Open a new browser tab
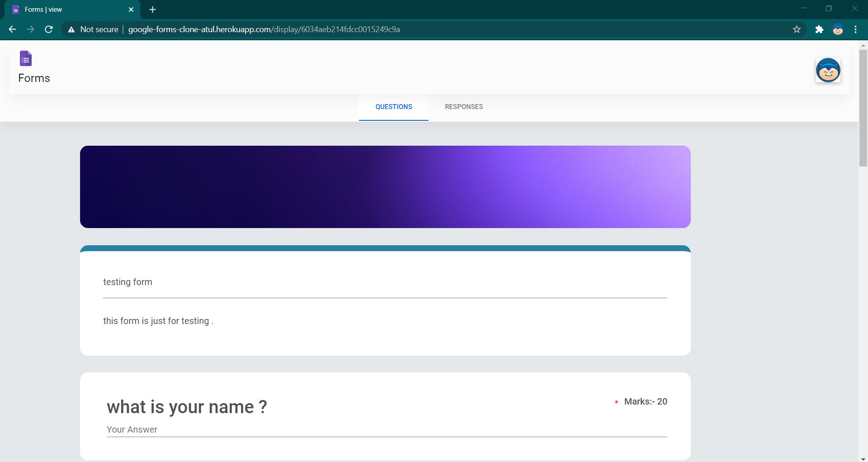Screen dimensions: 868x462 click(152, 10)
